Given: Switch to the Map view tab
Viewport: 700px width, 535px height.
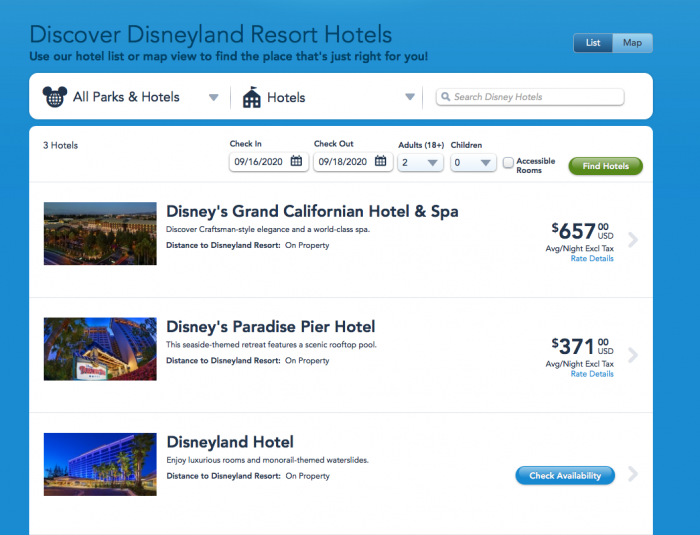Looking at the screenshot, I should click(632, 43).
